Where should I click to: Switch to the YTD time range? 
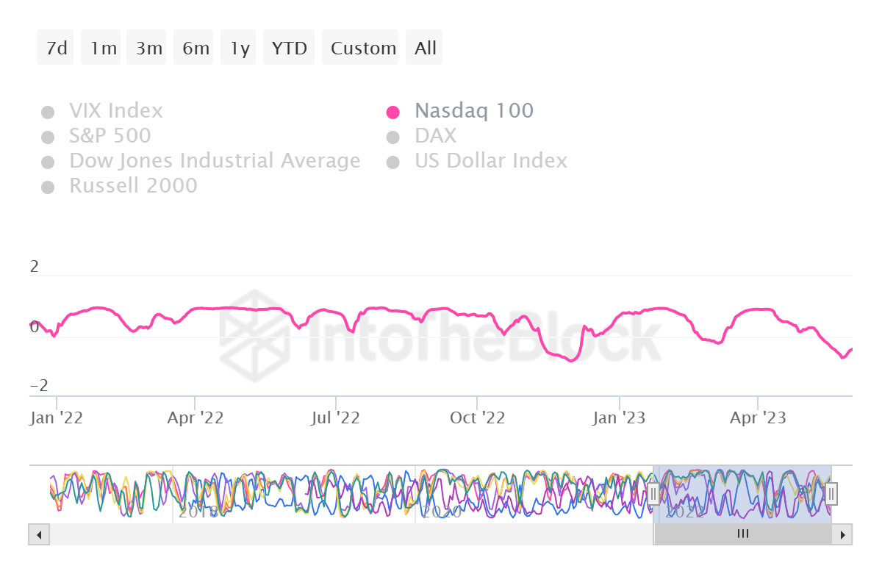[x=289, y=47]
